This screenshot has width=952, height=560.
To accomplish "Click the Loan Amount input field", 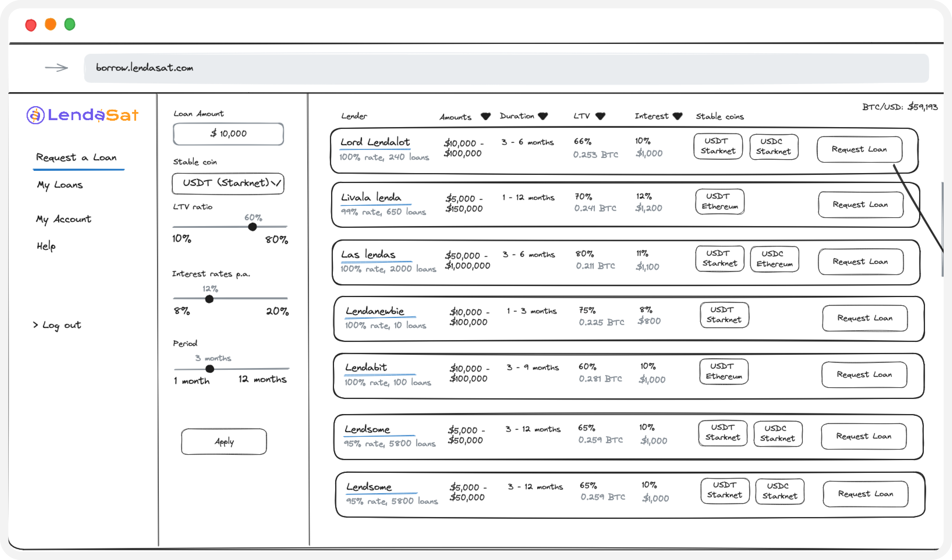I will (228, 134).
